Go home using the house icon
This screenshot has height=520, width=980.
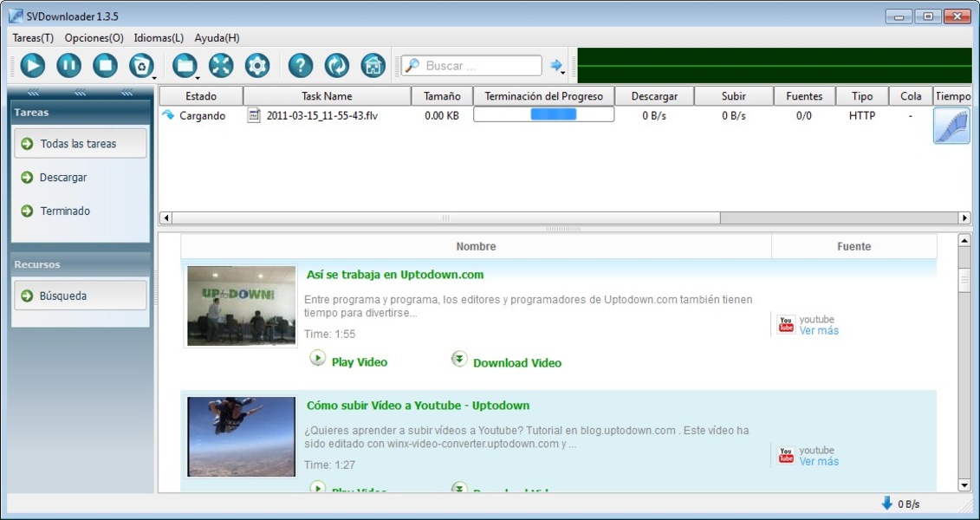373,65
